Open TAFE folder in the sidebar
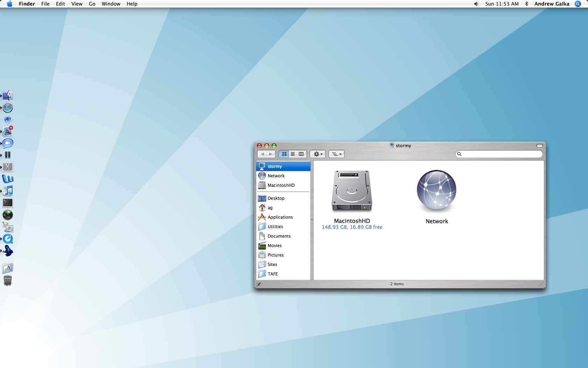This screenshot has height=368, width=588. [x=283, y=274]
